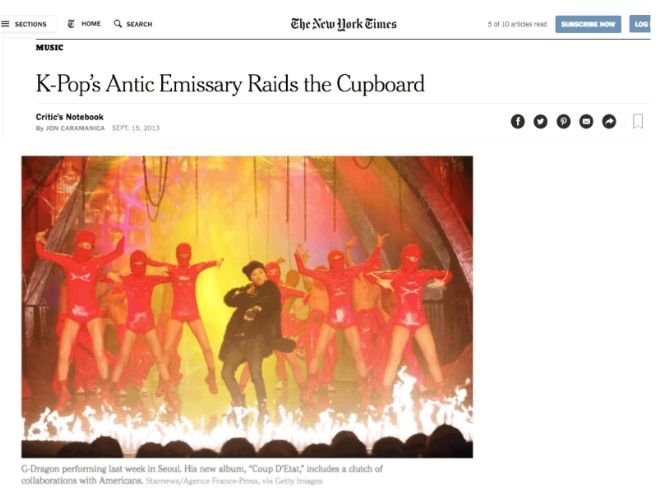Click author name Jon Caramanica
The width and height of the screenshot is (663, 496).
[x=75, y=128]
